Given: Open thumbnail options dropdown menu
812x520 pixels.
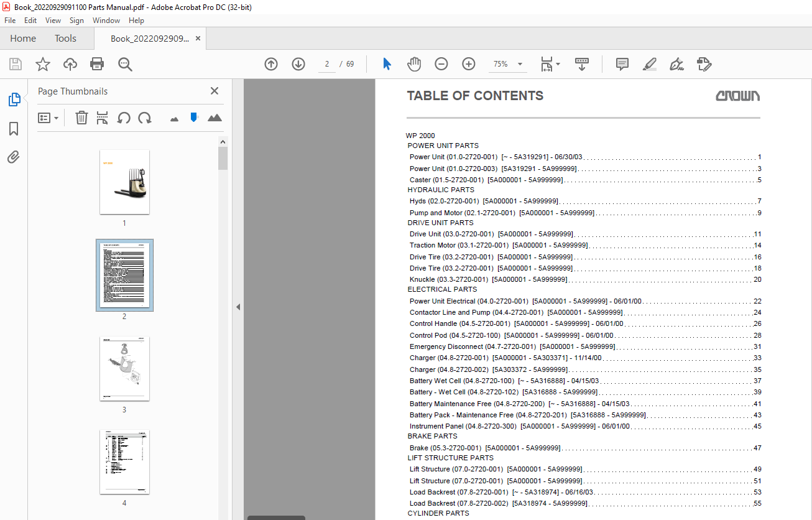Looking at the screenshot, I should 48,118.
